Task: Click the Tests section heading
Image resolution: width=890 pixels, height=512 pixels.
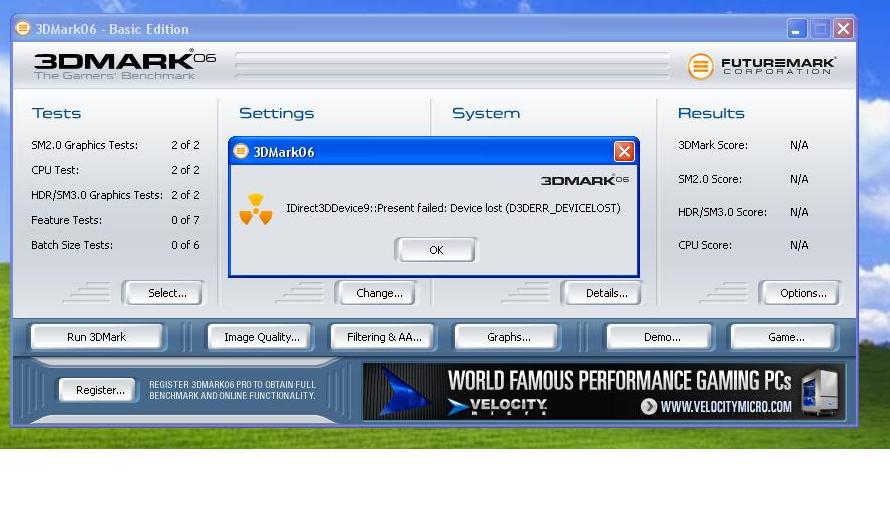Action: pyautogui.click(x=56, y=113)
